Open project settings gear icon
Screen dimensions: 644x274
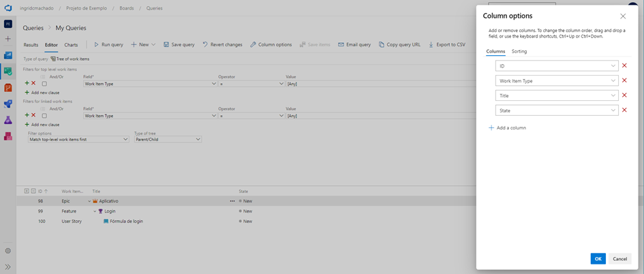coord(7,251)
